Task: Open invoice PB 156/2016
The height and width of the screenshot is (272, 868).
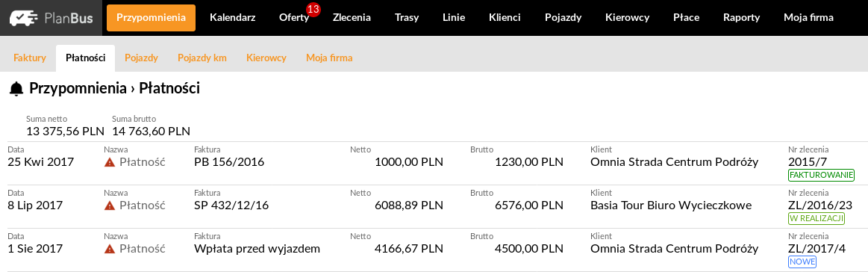Action: point(229,162)
